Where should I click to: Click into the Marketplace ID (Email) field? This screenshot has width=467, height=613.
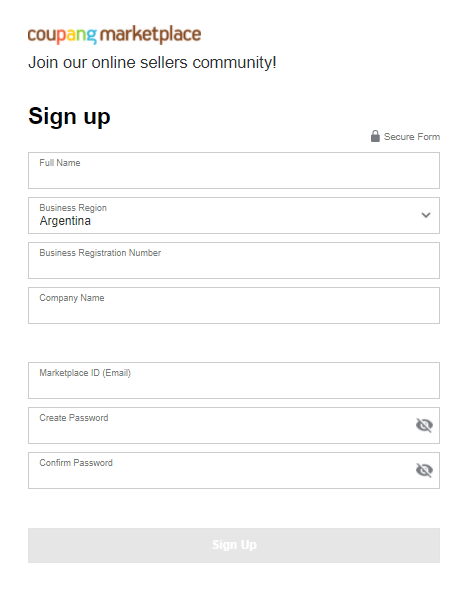(x=234, y=380)
